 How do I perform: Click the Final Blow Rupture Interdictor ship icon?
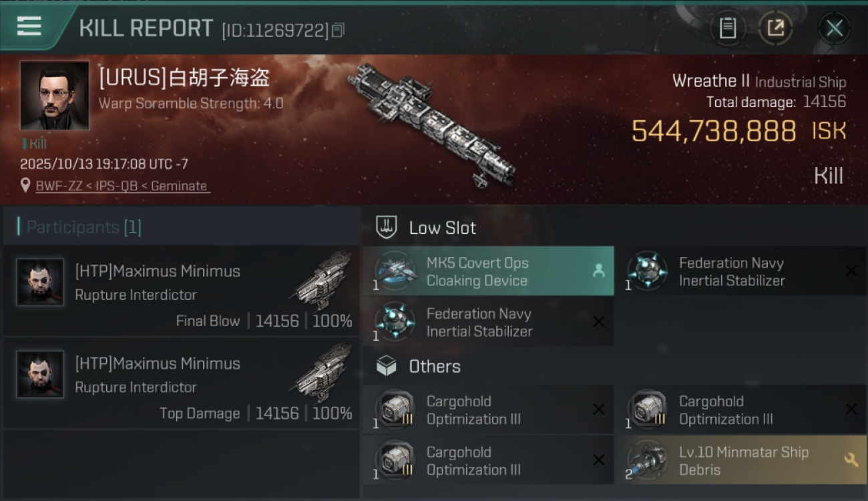pyautogui.click(x=323, y=280)
